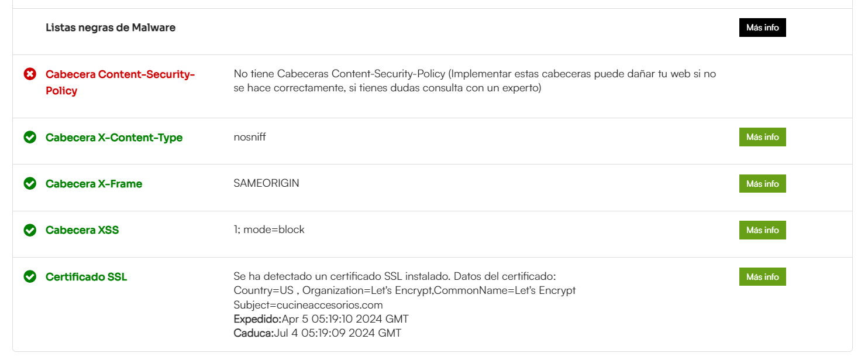Click the green check icon next to Cabecera XSS

coord(30,230)
